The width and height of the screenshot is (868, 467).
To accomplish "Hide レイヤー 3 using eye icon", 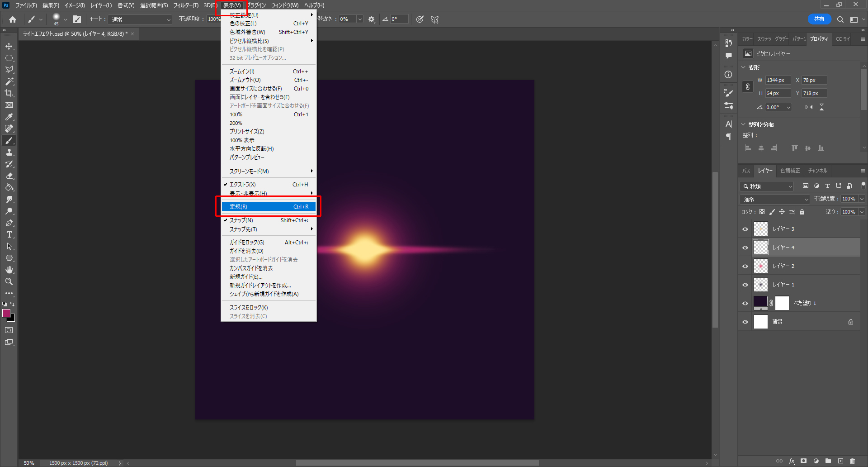I will pyautogui.click(x=745, y=229).
